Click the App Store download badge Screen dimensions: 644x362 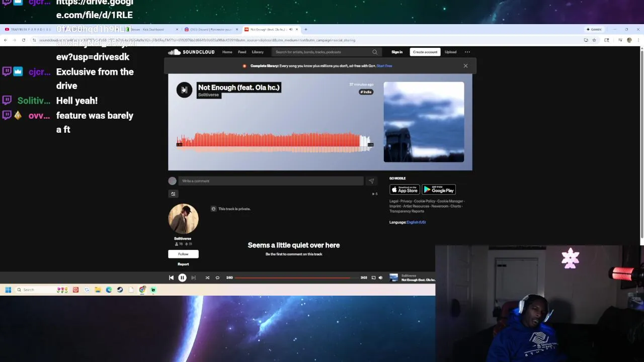click(x=405, y=190)
